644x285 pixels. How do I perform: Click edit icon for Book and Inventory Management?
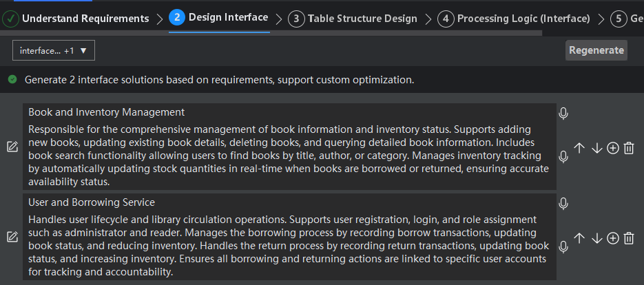[12, 147]
